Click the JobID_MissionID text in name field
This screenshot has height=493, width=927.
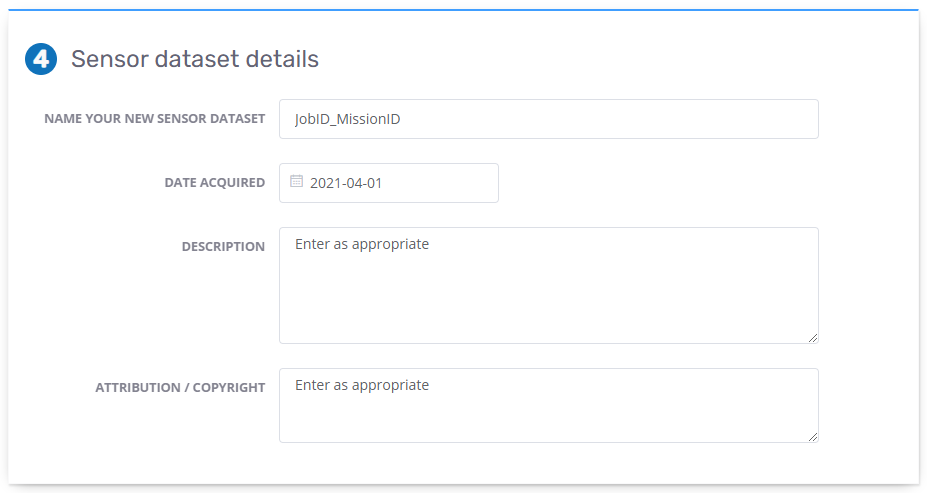(x=348, y=119)
